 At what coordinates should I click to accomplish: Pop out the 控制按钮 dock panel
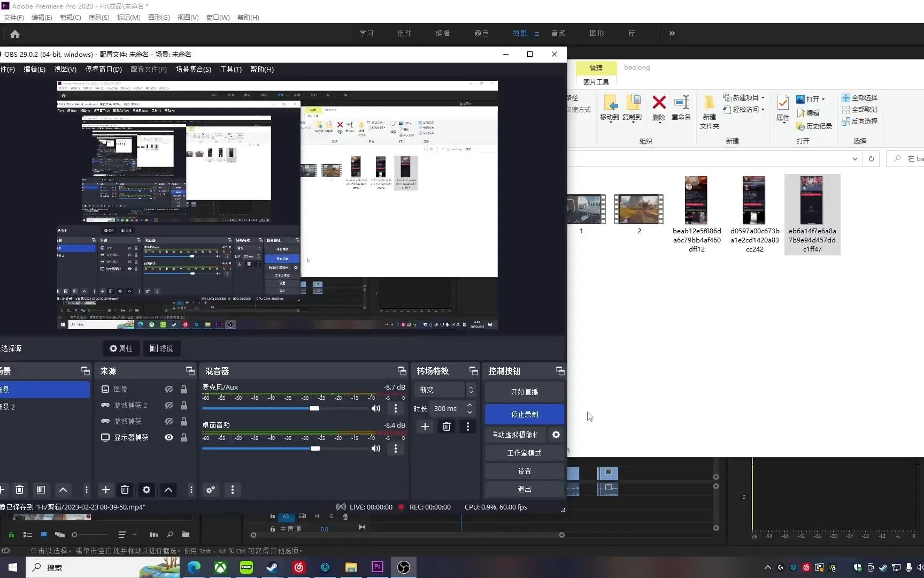tap(560, 371)
